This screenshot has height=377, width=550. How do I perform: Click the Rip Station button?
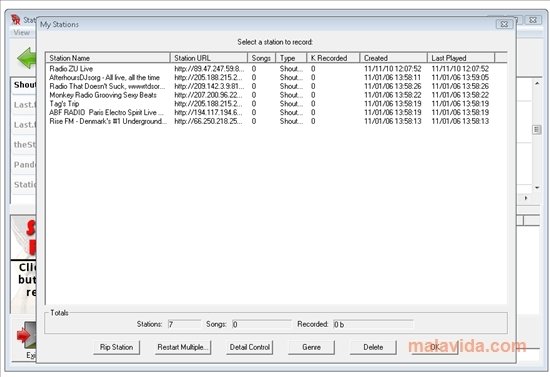tap(116, 347)
